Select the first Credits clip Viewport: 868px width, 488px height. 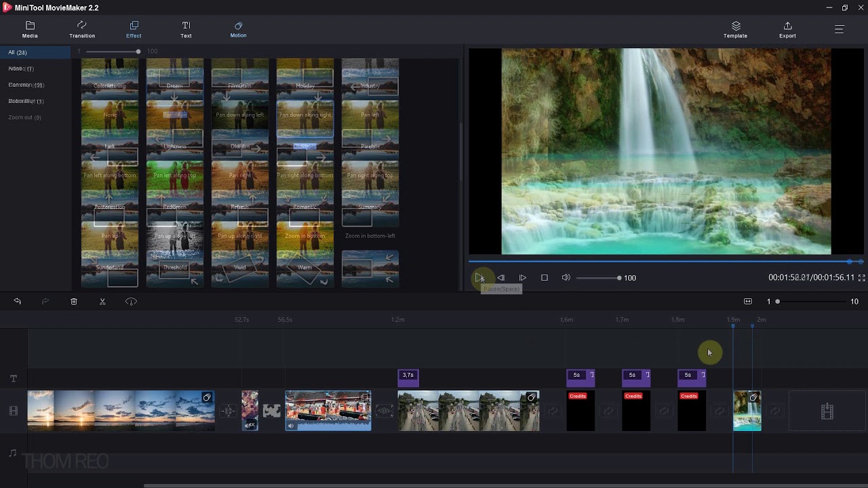tap(580, 411)
